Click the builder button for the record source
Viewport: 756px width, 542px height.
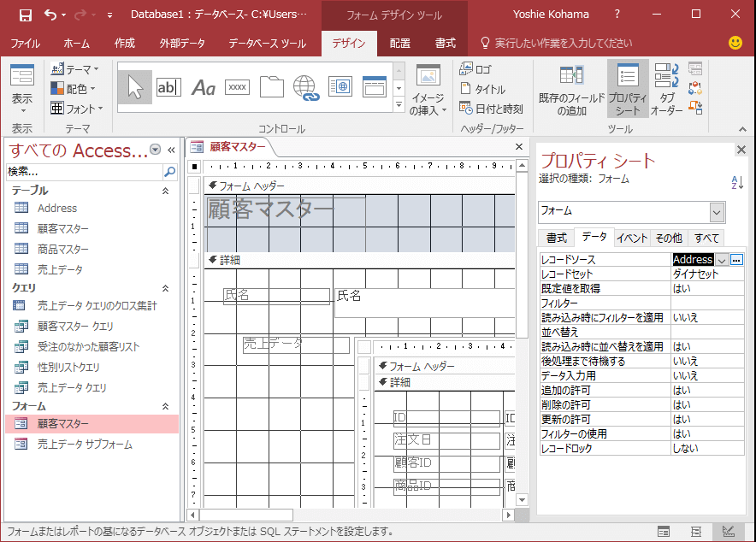(x=736, y=260)
